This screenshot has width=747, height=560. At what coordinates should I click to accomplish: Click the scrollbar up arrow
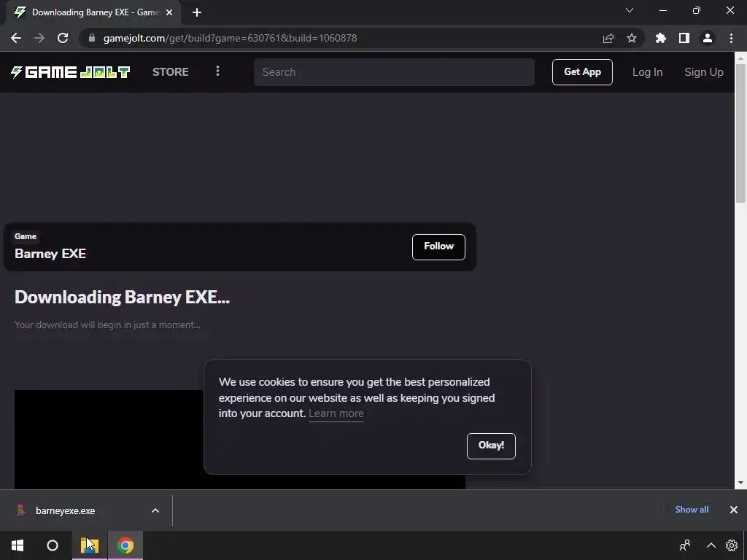tap(740, 58)
